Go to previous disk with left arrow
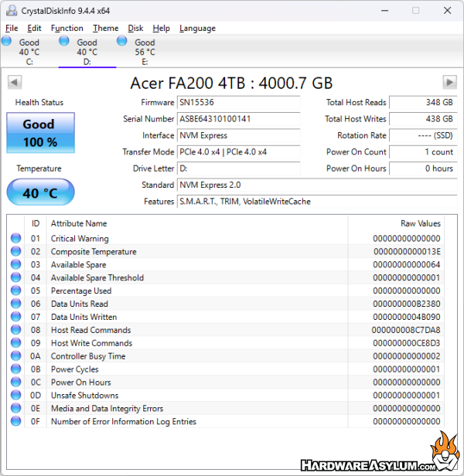The height and width of the screenshot is (476, 464). coord(15,82)
